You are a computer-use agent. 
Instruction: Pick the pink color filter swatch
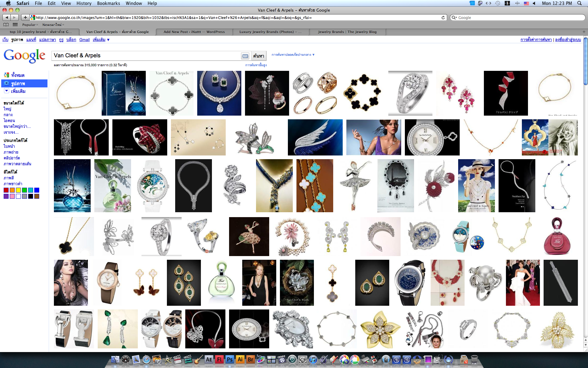pos(12,196)
